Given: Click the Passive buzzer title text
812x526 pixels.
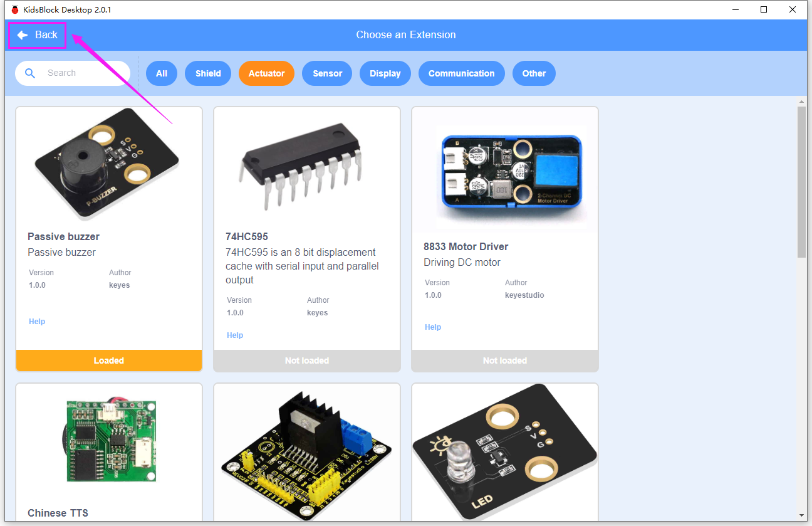Looking at the screenshot, I should (x=63, y=236).
